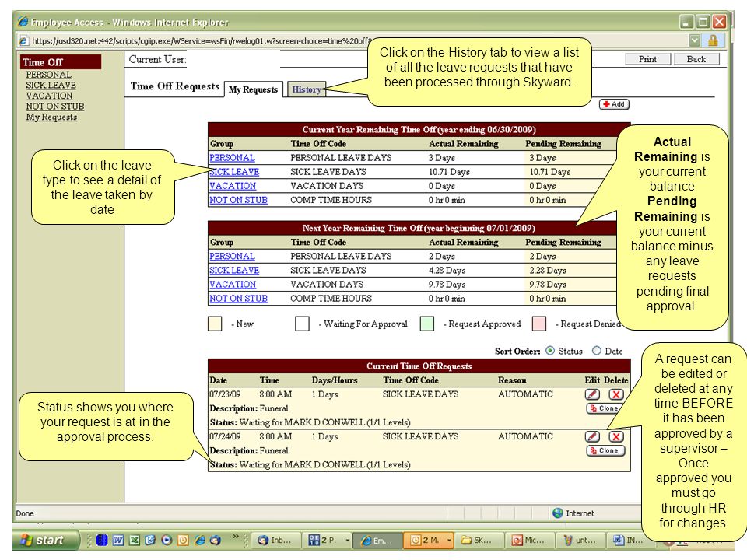The image size is (747, 560).
Task: Click the Request Approved green legend swatch
Action: tap(427, 324)
